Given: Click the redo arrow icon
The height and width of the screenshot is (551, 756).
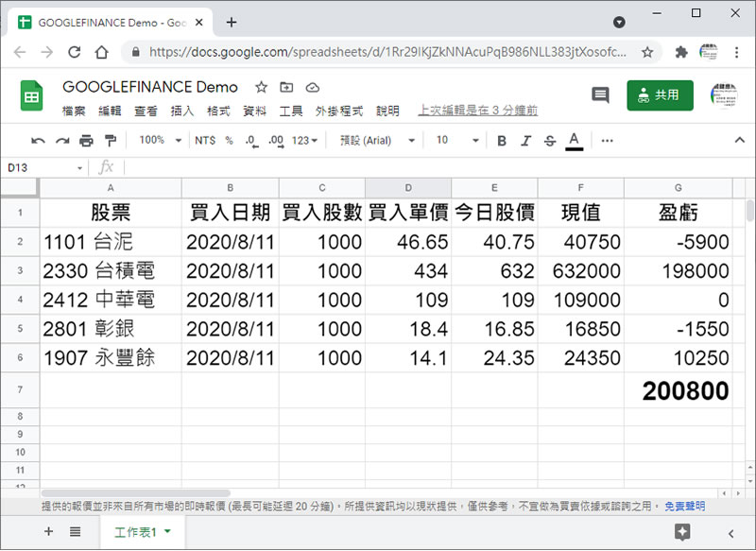Looking at the screenshot, I should pos(62,141).
